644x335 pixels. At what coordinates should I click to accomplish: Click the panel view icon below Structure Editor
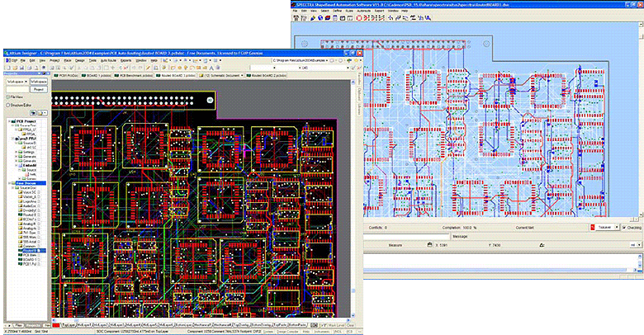[34, 113]
